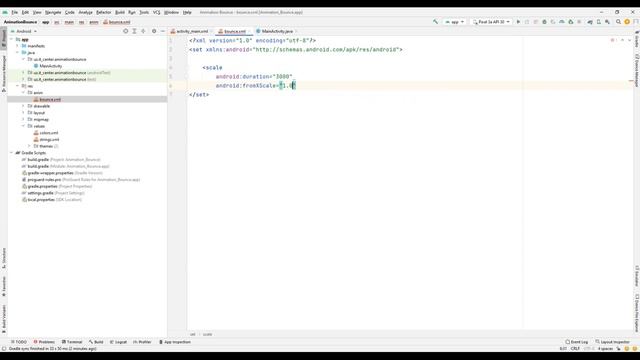
Task: Click the Search Everywhere magnifier icon
Action: [618, 22]
